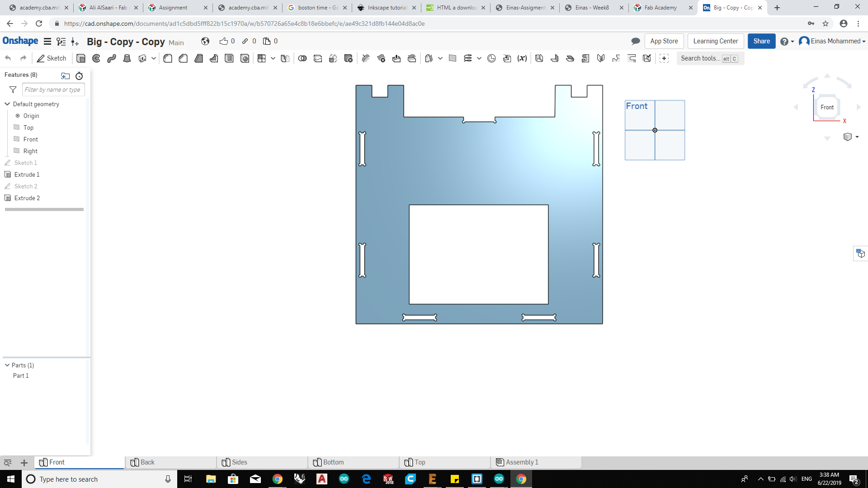868x488 pixels.
Task: Select the Extrude tool
Action: tap(81, 58)
